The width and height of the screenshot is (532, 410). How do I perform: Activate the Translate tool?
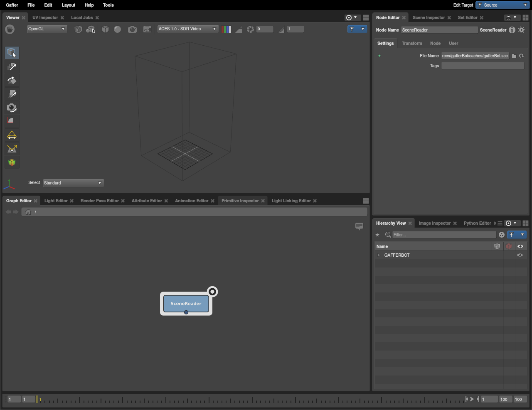[12, 66]
